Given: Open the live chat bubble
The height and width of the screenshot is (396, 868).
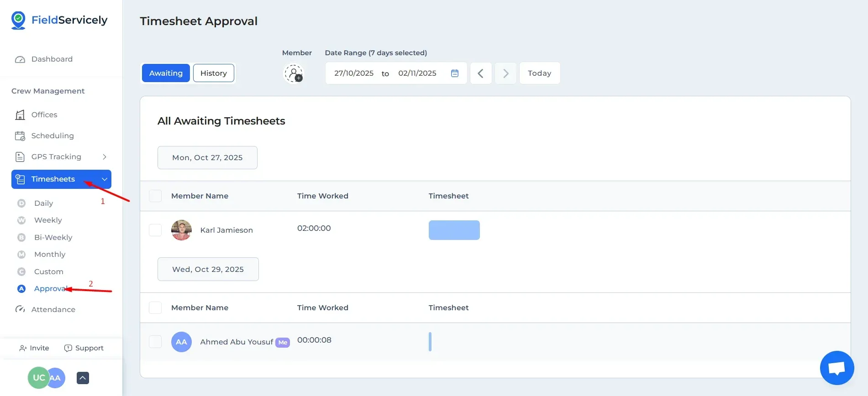Looking at the screenshot, I should click(836, 368).
